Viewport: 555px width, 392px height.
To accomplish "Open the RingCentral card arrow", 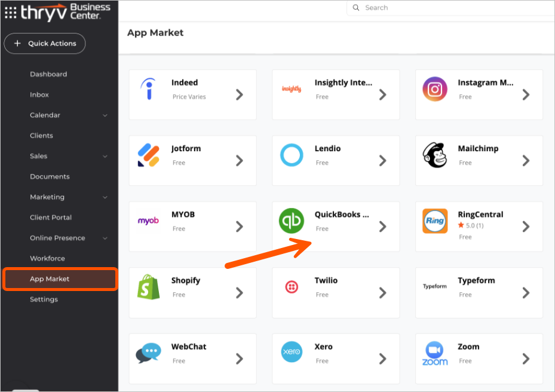I will [526, 226].
